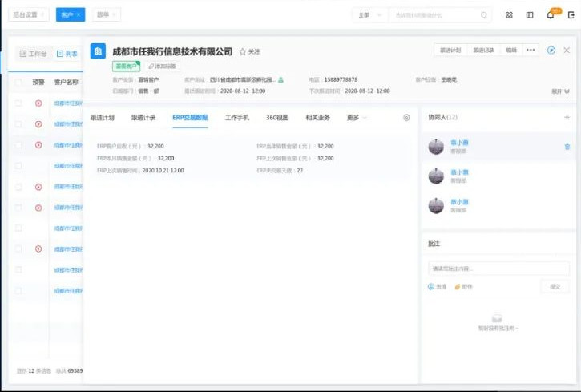Open the 跟进记录 tab below customer info
Screen dimensions: 581x392
pyautogui.click(x=143, y=118)
